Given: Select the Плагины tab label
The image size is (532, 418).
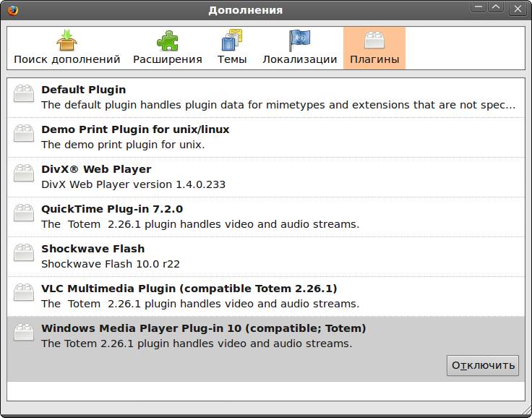Looking at the screenshot, I should click(374, 59).
